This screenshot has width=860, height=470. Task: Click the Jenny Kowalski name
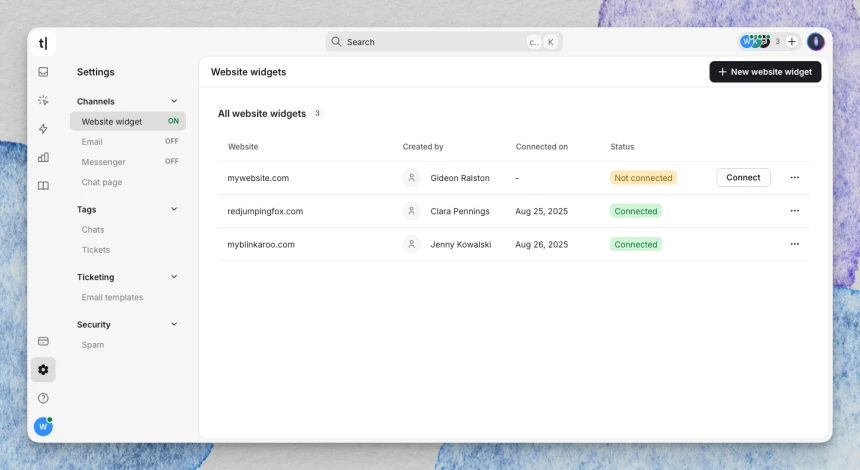click(x=461, y=244)
